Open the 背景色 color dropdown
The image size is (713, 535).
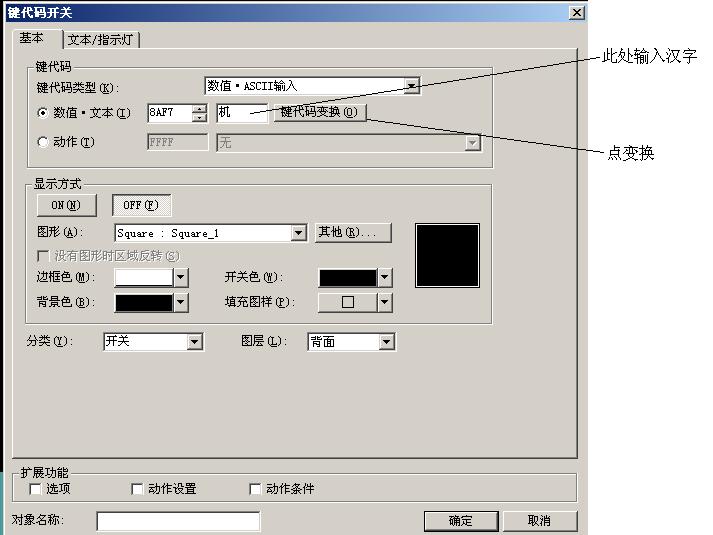181,301
